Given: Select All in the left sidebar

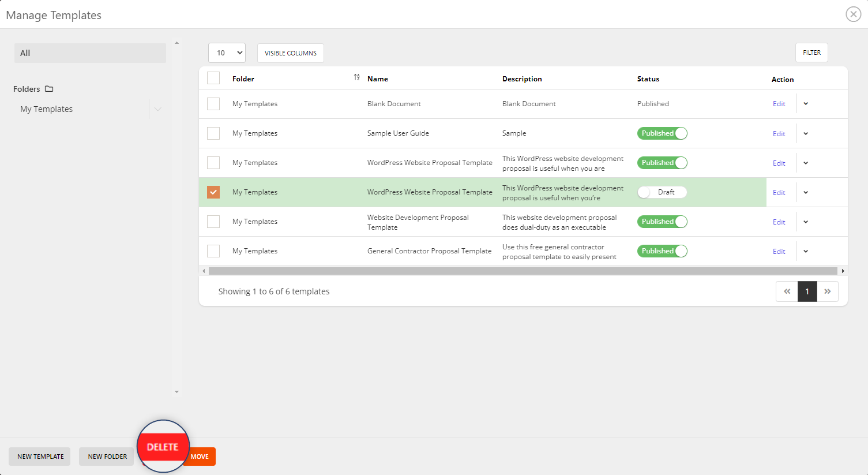Looking at the screenshot, I should (90, 53).
